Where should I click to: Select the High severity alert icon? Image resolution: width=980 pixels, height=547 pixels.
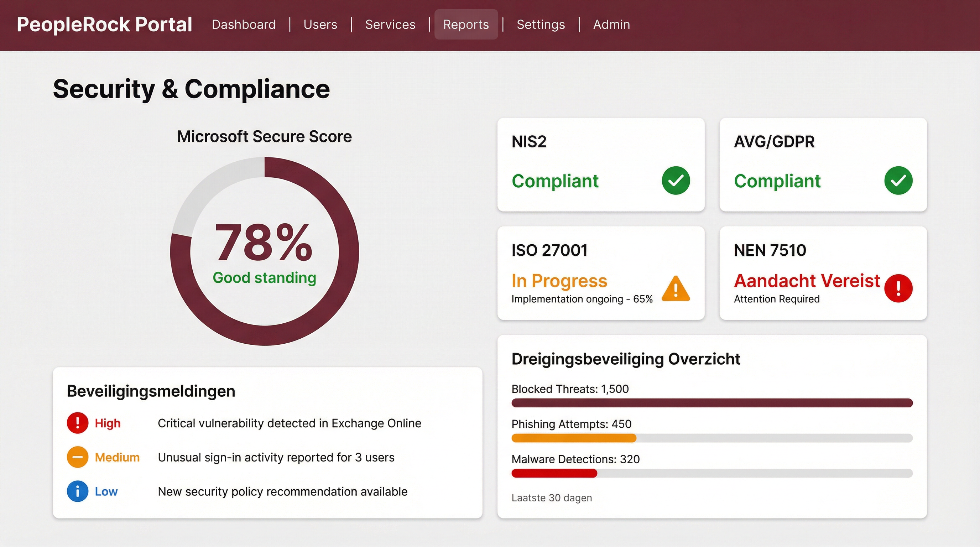(x=77, y=423)
